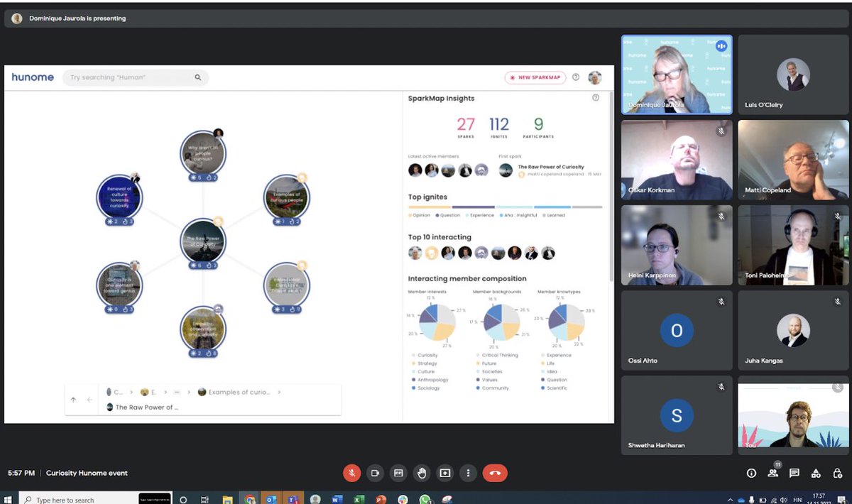Click grey Learned segment in ignites bar

pos(587,207)
